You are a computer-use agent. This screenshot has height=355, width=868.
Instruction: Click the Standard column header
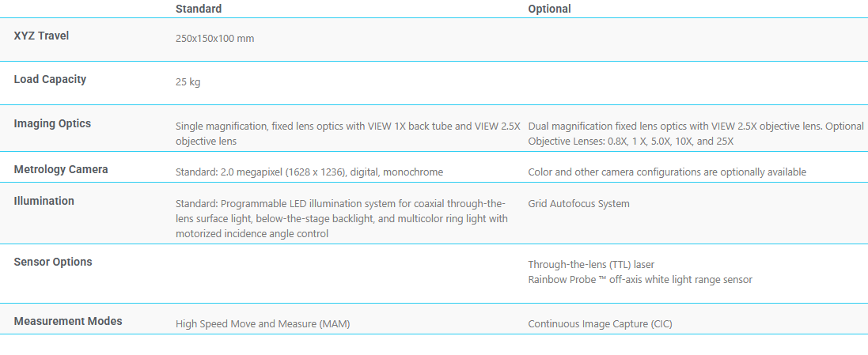click(199, 9)
